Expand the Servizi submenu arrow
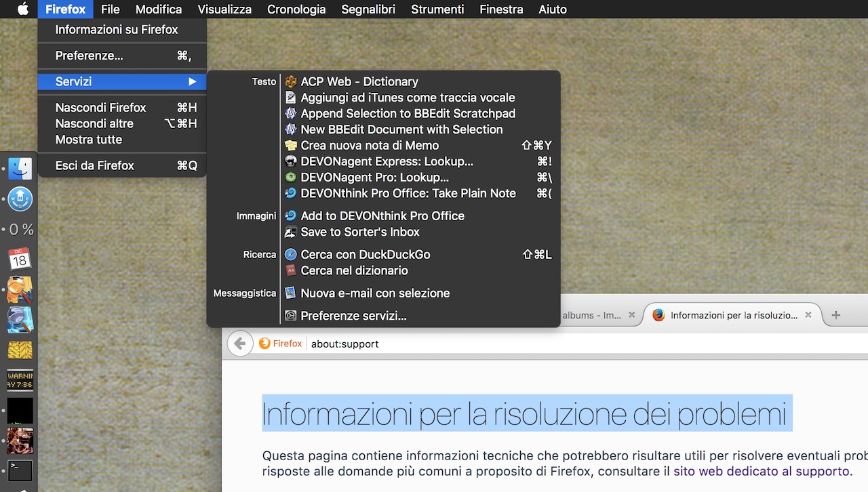 (x=193, y=81)
